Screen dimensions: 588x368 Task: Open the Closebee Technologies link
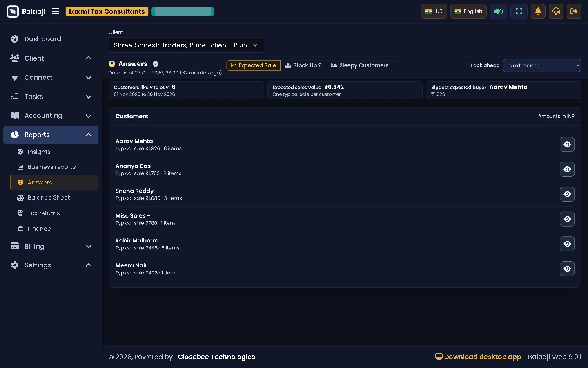coord(217,357)
